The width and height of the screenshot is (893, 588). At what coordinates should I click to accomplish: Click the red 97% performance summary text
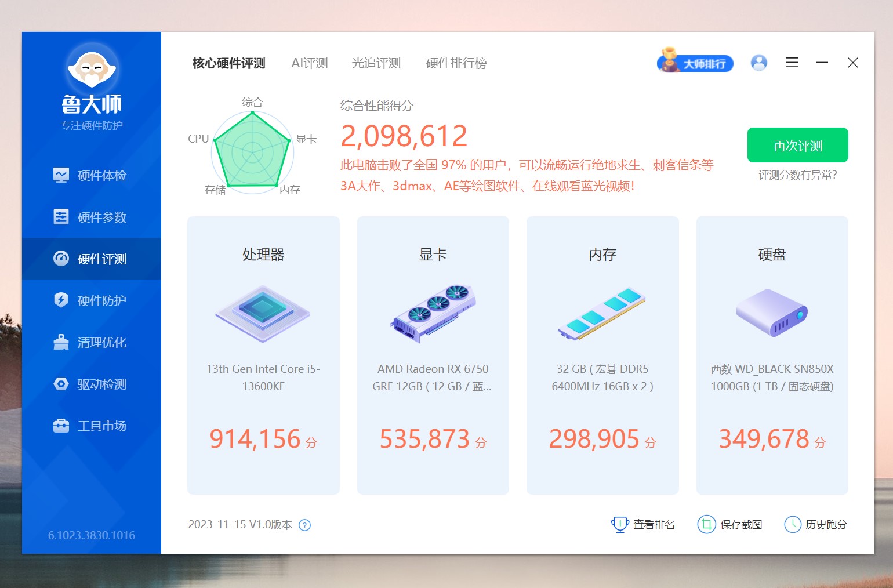pos(527,176)
